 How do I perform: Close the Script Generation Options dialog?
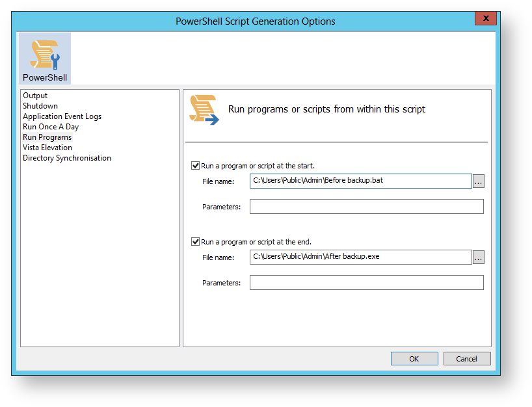pyautogui.click(x=486, y=18)
